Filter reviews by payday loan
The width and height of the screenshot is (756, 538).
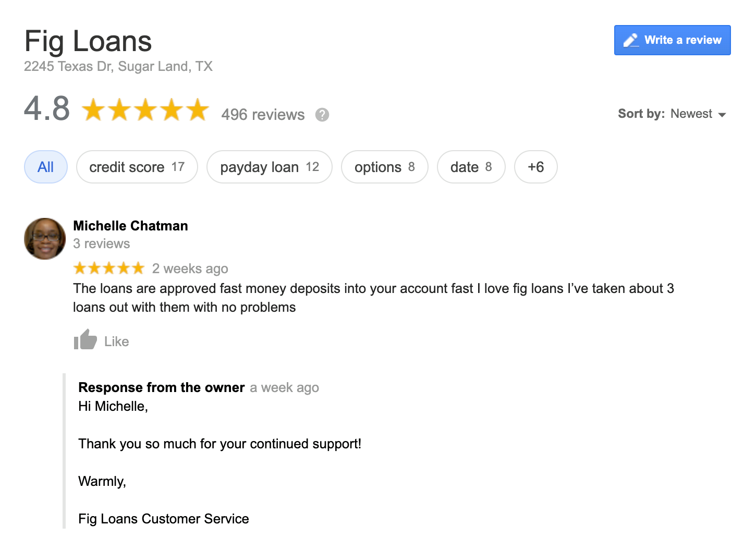point(270,167)
